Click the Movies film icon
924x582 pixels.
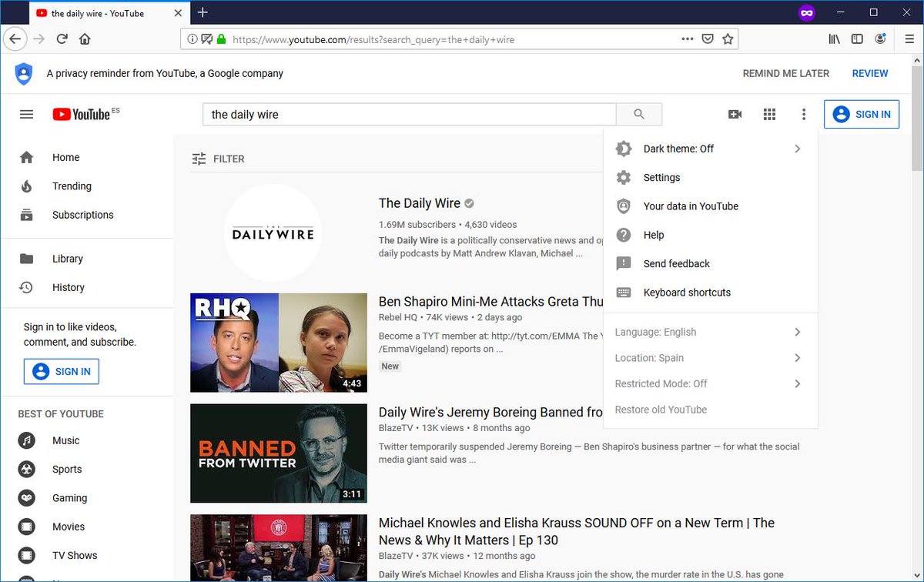click(x=26, y=527)
